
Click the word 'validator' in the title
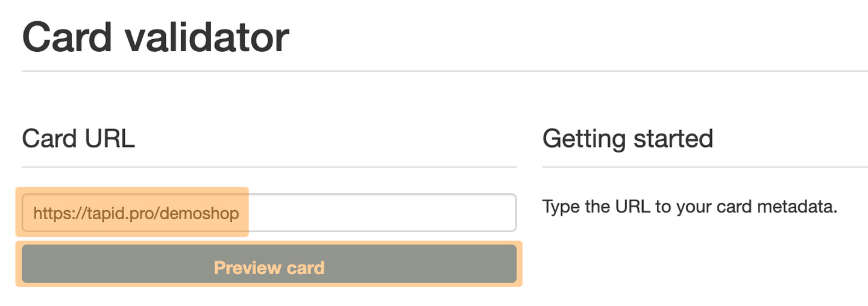click(207, 37)
